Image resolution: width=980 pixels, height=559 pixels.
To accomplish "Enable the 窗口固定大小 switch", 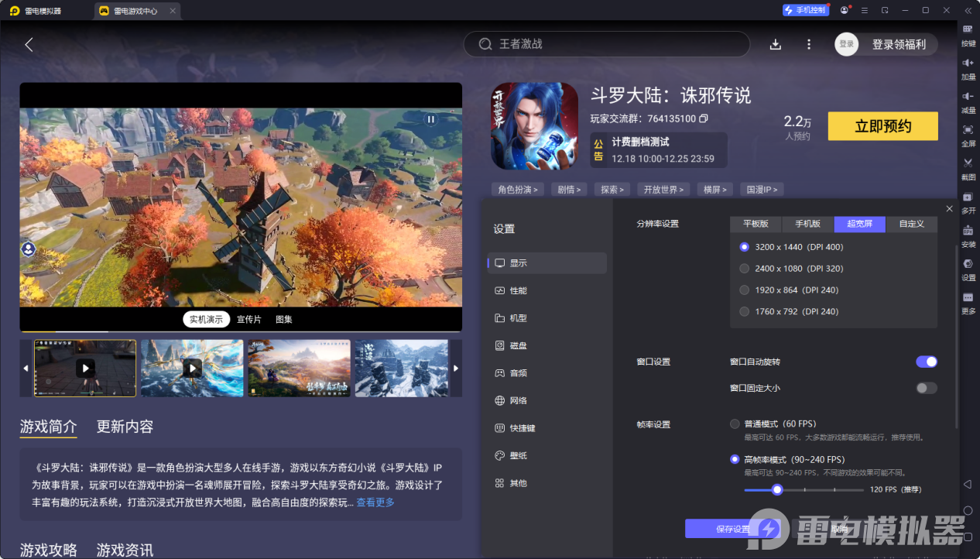I will pyautogui.click(x=926, y=388).
